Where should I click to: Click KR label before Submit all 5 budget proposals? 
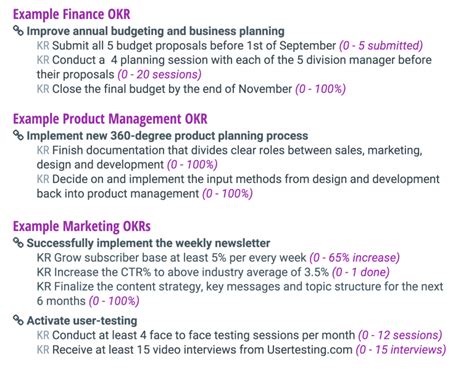[43, 45]
